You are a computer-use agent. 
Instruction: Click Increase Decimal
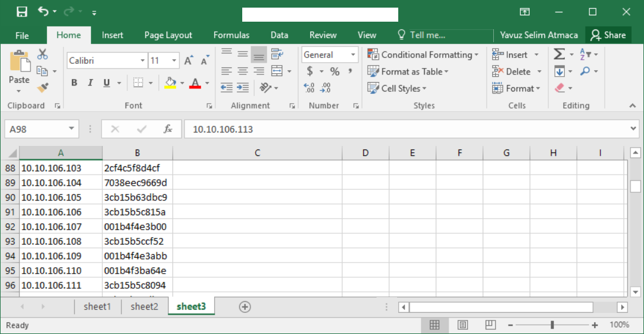[x=309, y=87]
